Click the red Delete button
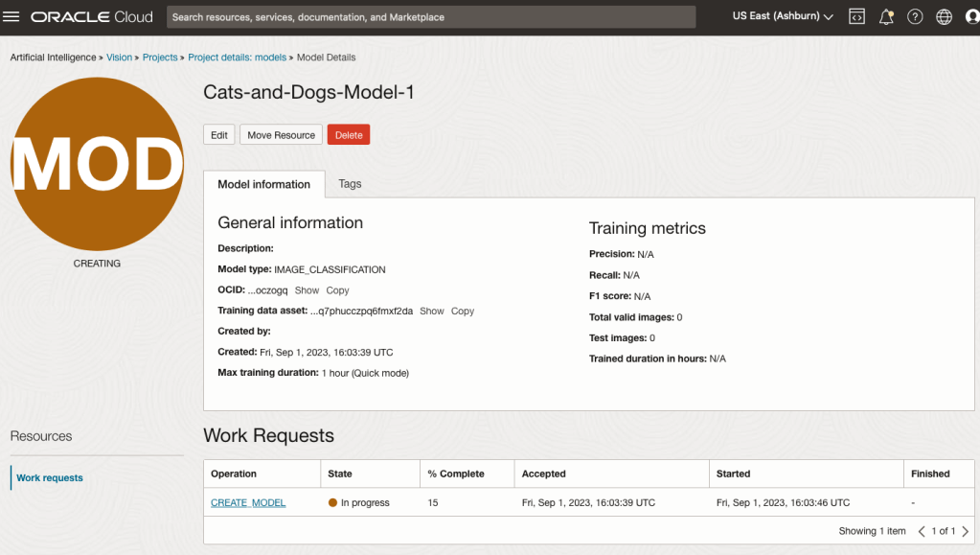The image size is (980, 555). (x=349, y=135)
